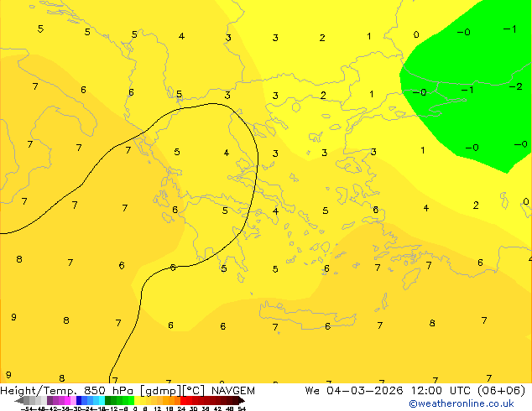Click the -2 temperature value on the map
Viewport: 532px width, 411px height.
517,86
